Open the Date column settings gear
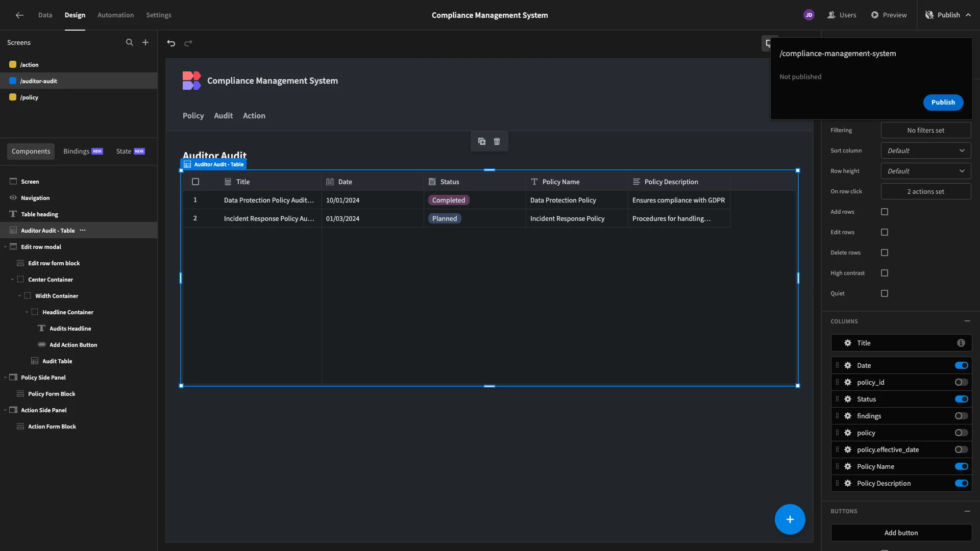 (848, 366)
